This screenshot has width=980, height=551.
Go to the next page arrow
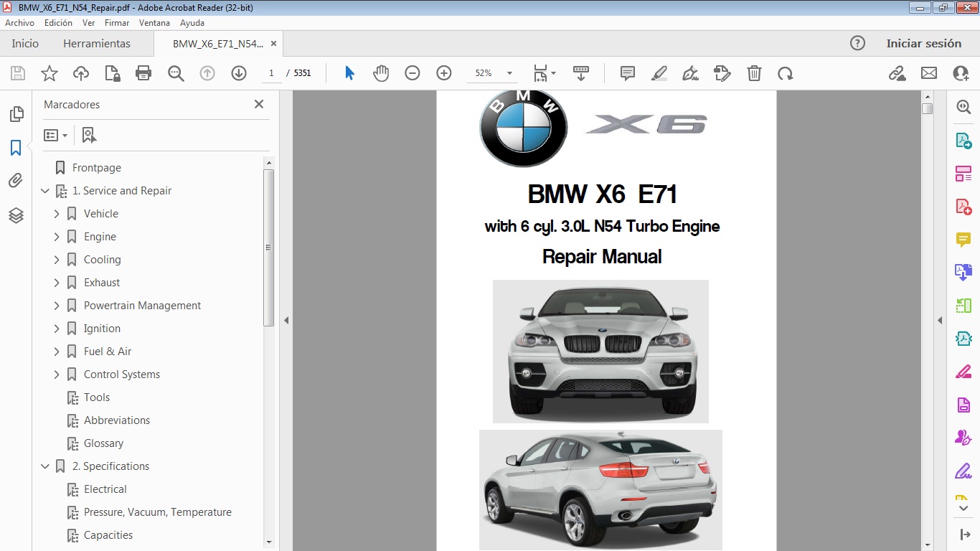coord(239,73)
